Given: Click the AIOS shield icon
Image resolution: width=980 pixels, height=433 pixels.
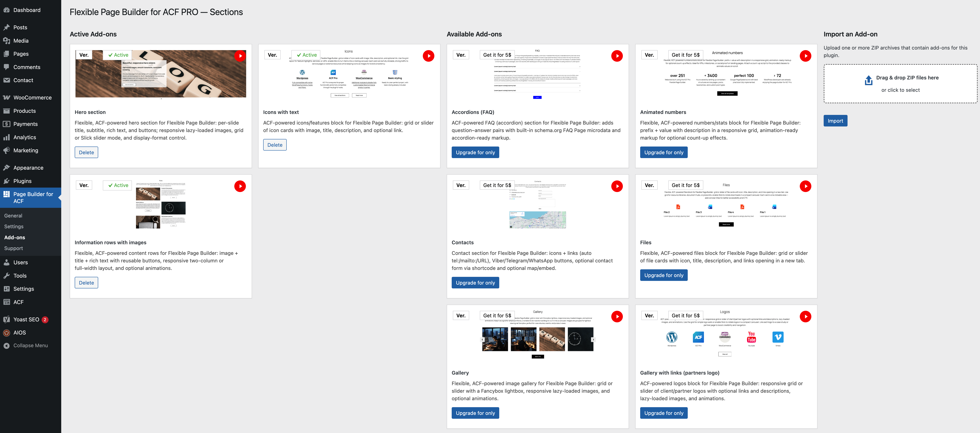Looking at the screenshot, I should pyautogui.click(x=7, y=333).
